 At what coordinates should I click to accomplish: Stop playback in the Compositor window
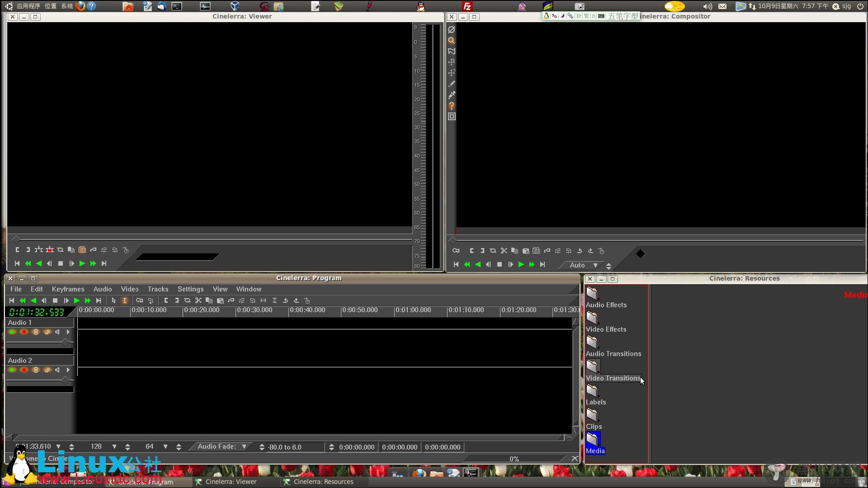click(x=499, y=264)
